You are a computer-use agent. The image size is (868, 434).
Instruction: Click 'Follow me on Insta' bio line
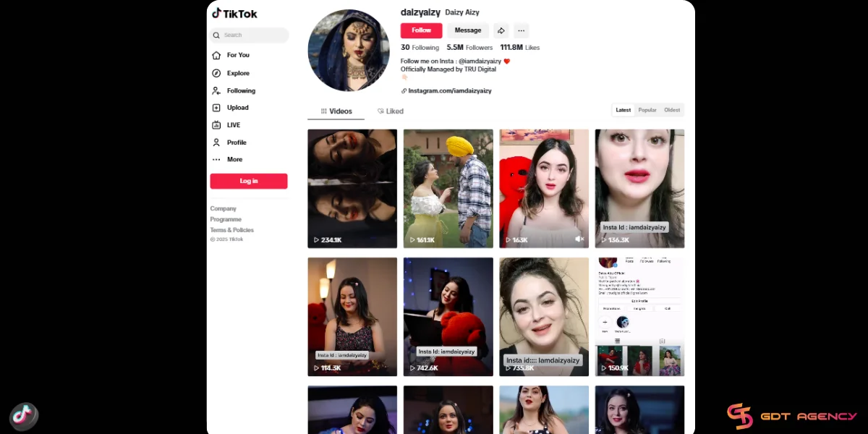pos(455,61)
